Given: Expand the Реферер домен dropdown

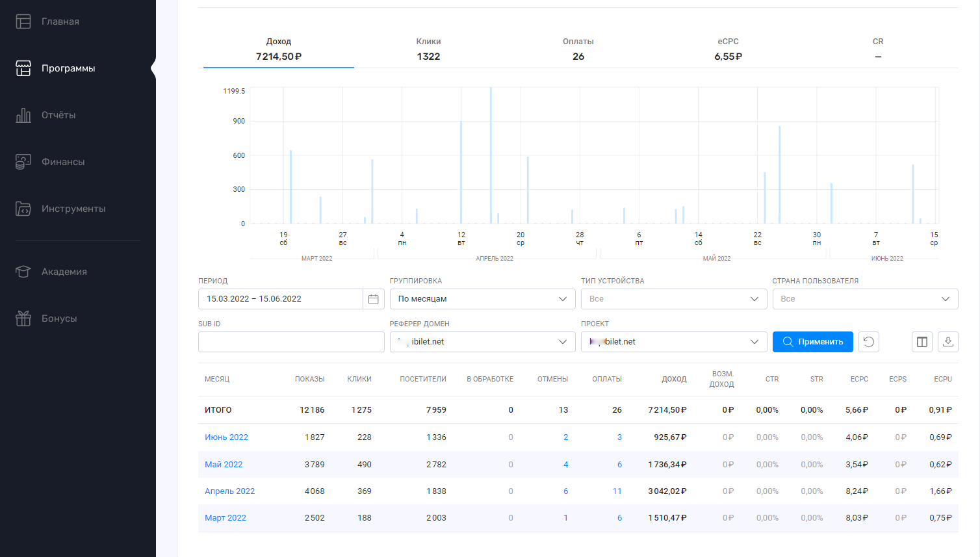Looking at the screenshot, I should 482,342.
